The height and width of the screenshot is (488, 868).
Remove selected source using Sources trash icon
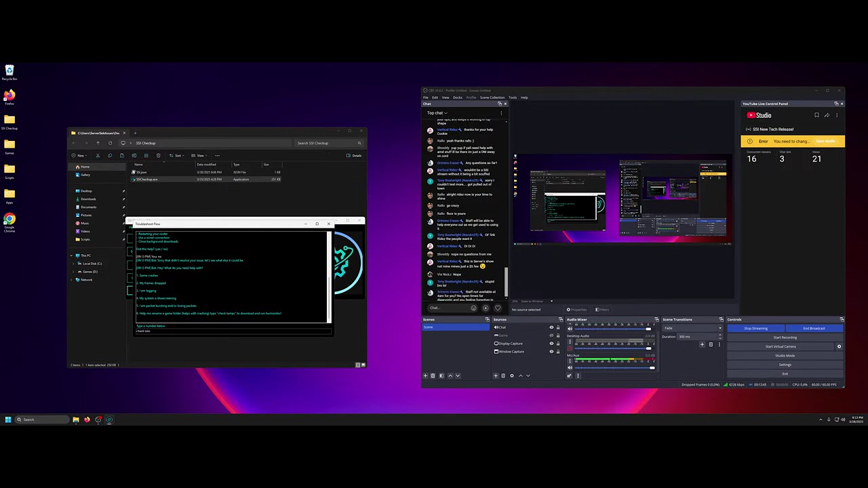[x=503, y=375]
